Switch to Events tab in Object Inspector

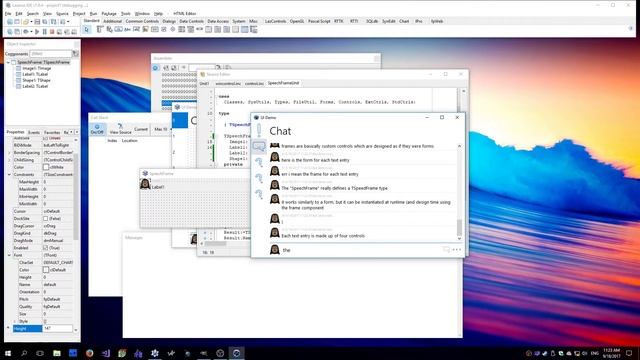click(x=34, y=132)
